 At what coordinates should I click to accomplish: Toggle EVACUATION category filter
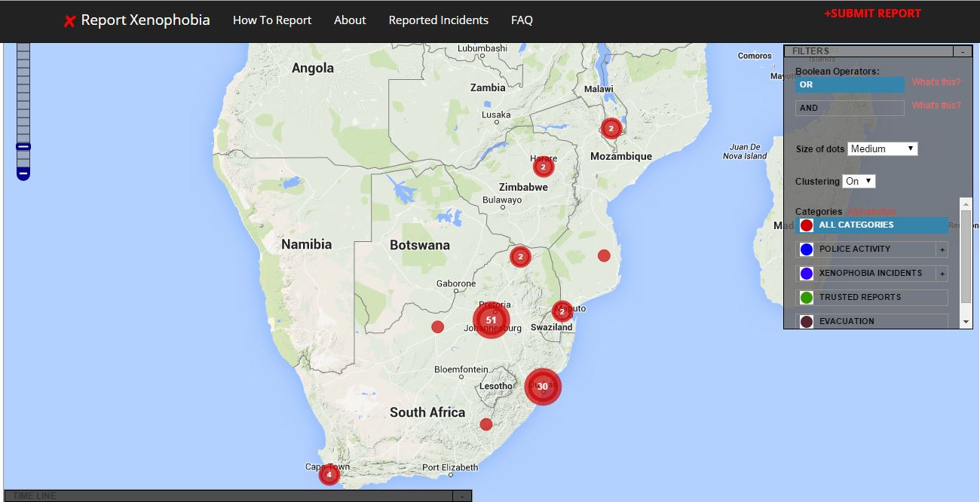click(x=871, y=321)
